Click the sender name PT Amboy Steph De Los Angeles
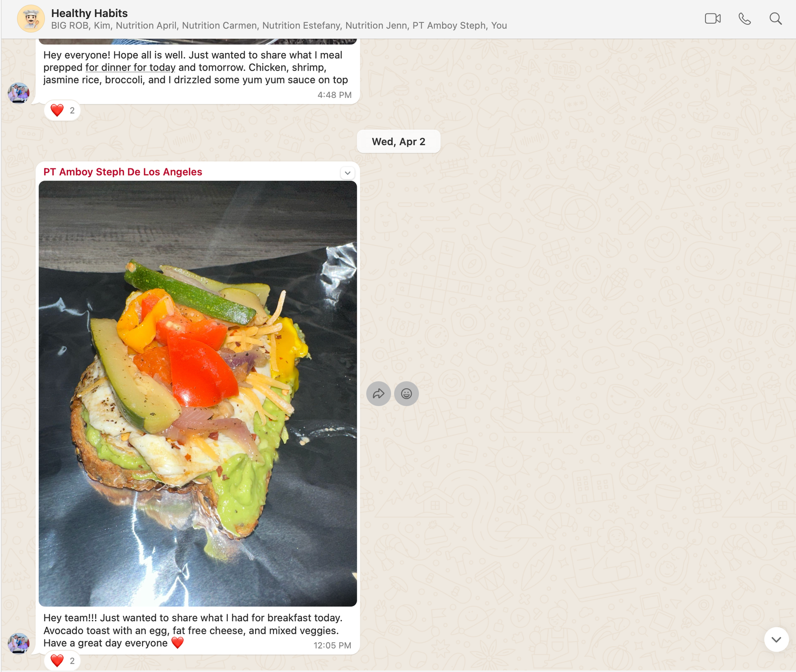 pyautogui.click(x=123, y=172)
